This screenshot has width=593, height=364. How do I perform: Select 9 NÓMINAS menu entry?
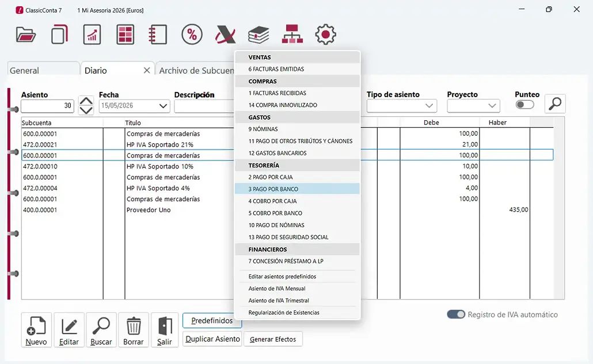coord(297,129)
